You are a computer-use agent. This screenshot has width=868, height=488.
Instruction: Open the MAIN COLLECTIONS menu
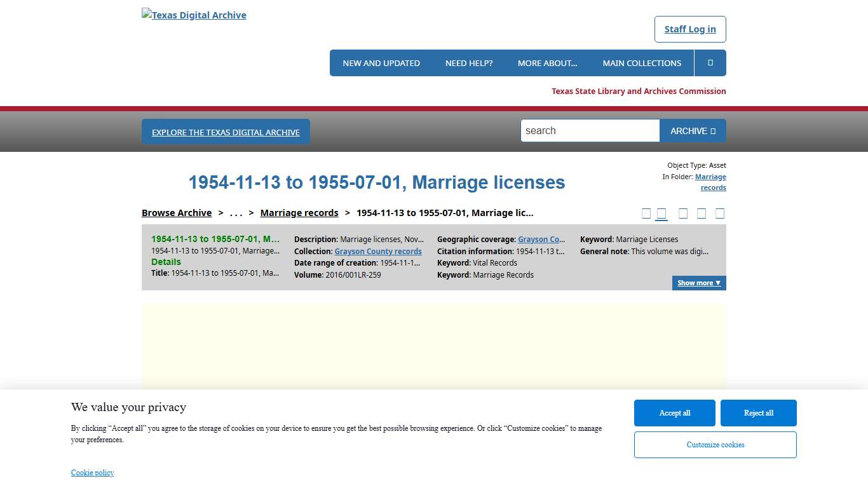642,63
